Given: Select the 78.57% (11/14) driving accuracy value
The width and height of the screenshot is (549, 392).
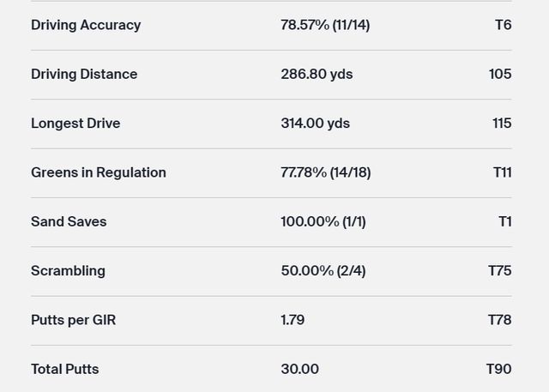Looking at the screenshot, I should [x=325, y=25].
